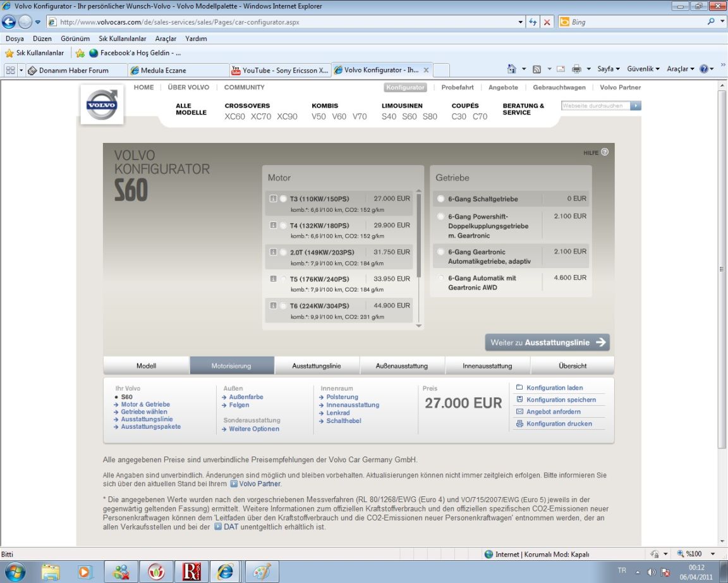
Task: Select 6-Gang Powershift Doppelkupplungsgetriebe radio
Action: point(440,216)
